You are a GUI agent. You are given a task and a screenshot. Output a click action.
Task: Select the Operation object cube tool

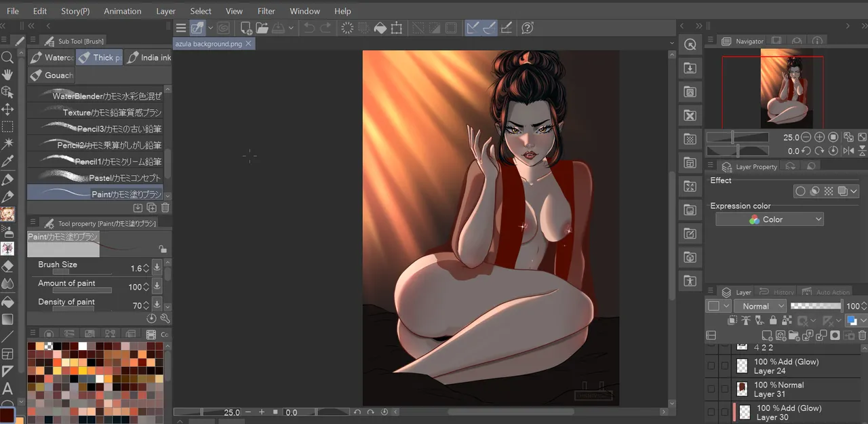coord(7,92)
